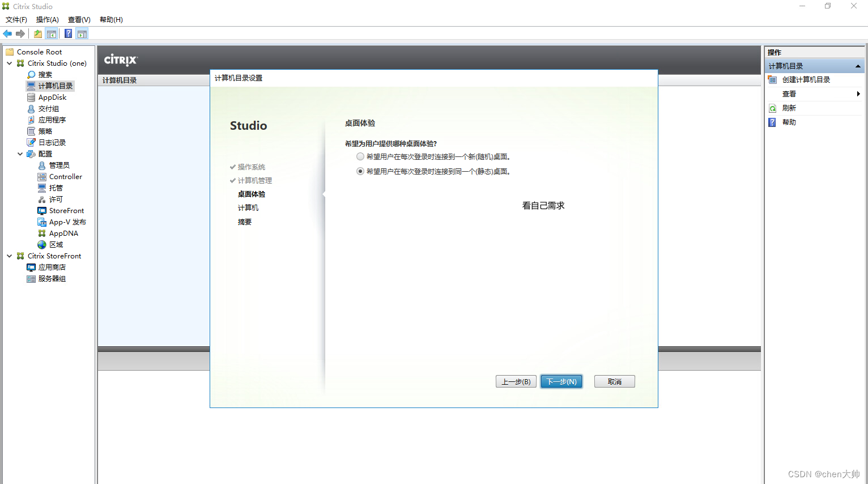
Task: Select the 计算机 wizard step
Action: point(248,207)
